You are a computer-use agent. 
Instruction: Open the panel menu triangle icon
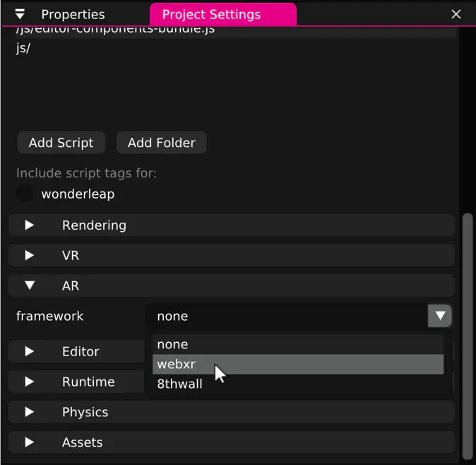pyautogui.click(x=20, y=14)
